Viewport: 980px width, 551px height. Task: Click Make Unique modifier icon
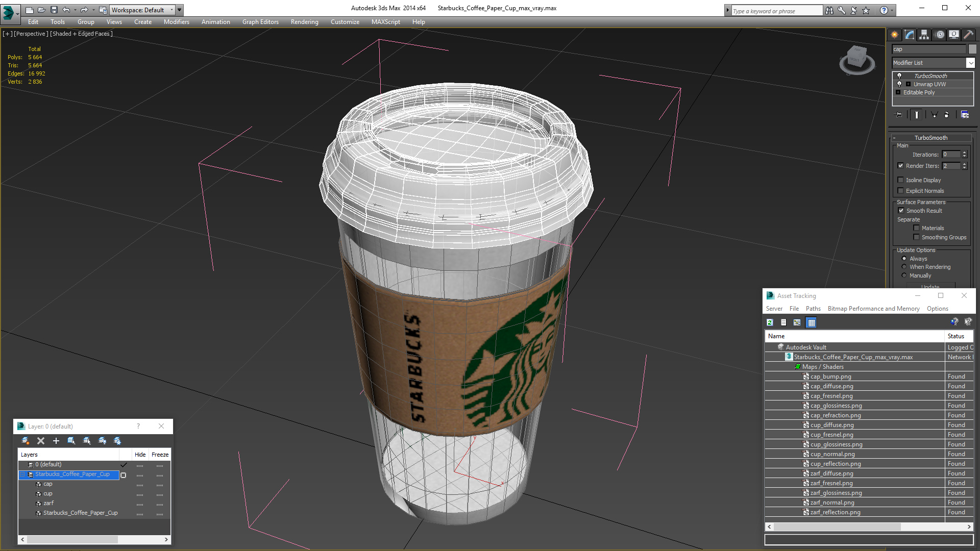point(934,115)
